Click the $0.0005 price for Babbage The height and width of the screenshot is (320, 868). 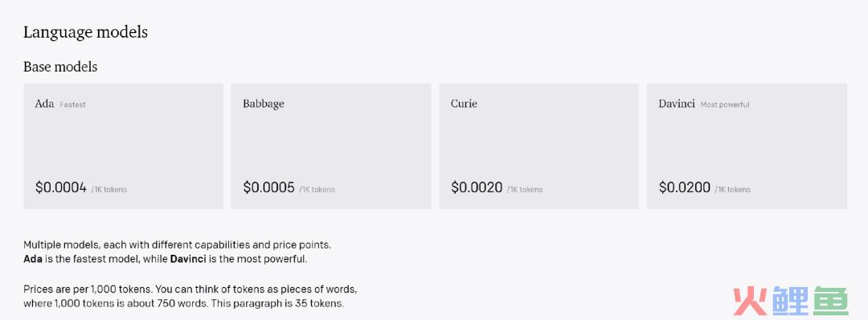click(x=268, y=187)
